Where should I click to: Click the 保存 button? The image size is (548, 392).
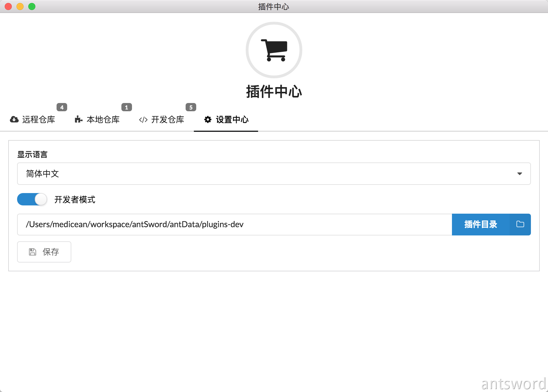pyautogui.click(x=44, y=252)
